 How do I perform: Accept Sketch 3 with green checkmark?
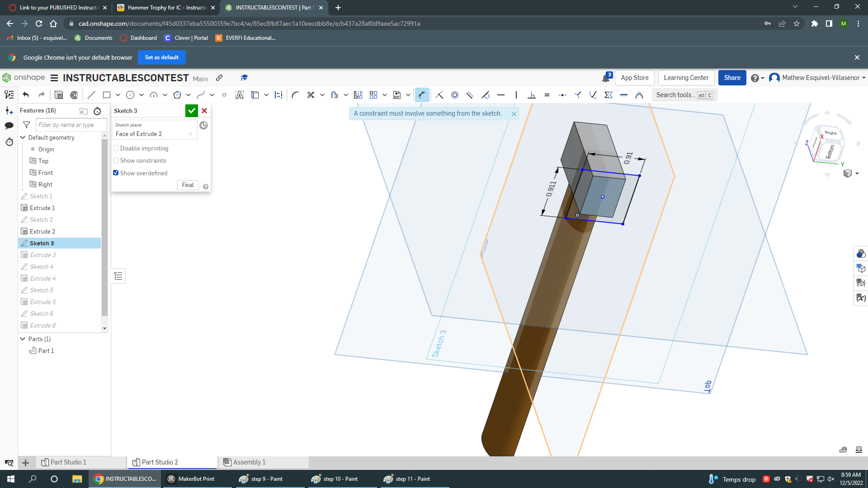(191, 111)
